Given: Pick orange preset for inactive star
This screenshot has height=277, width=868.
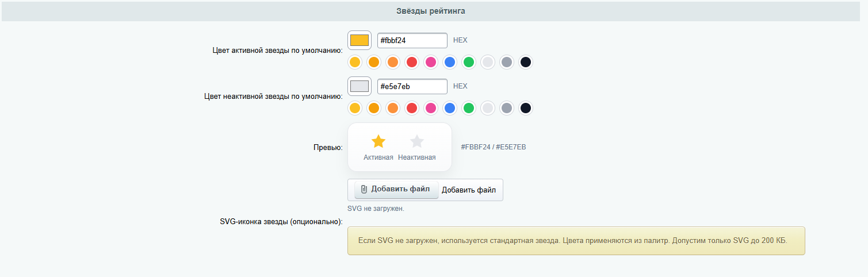Looking at the screenshot, I should click(x=393, y=108).
